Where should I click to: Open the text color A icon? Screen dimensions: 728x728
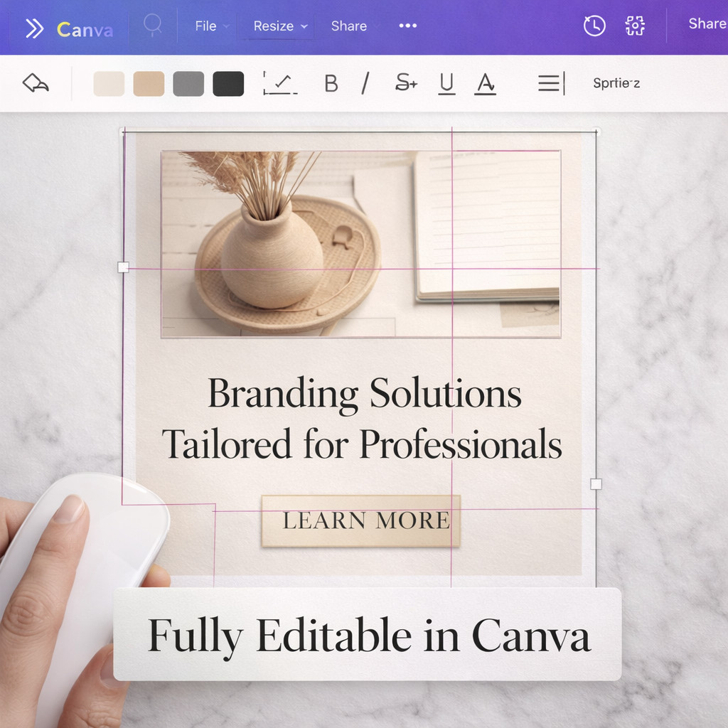(485, 84)
